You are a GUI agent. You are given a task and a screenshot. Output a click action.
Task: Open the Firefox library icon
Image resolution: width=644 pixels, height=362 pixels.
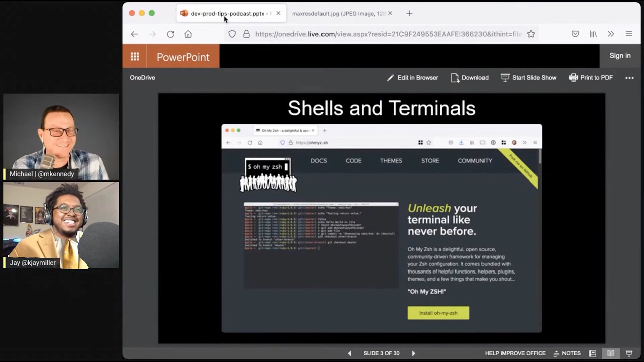[x=593, y=34]
